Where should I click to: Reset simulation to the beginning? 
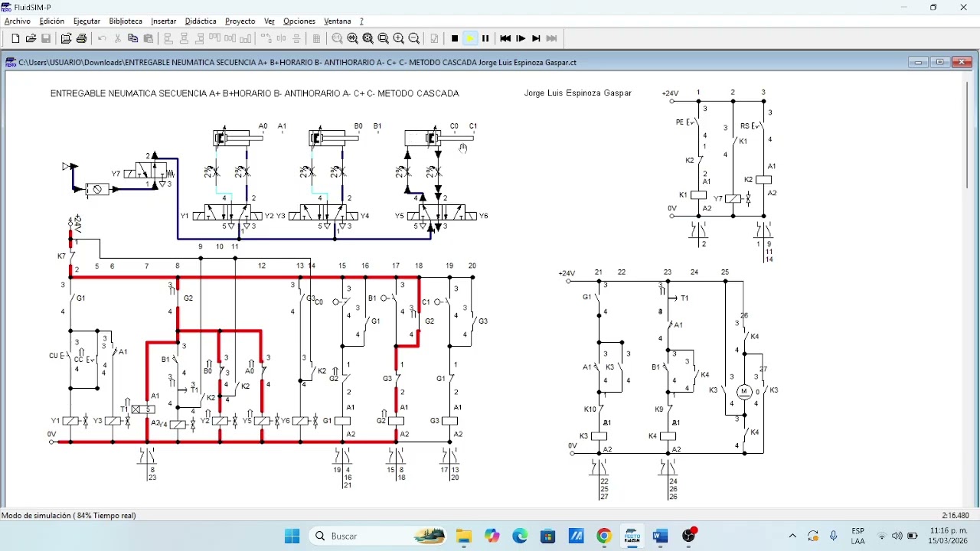tap(505, 38)
